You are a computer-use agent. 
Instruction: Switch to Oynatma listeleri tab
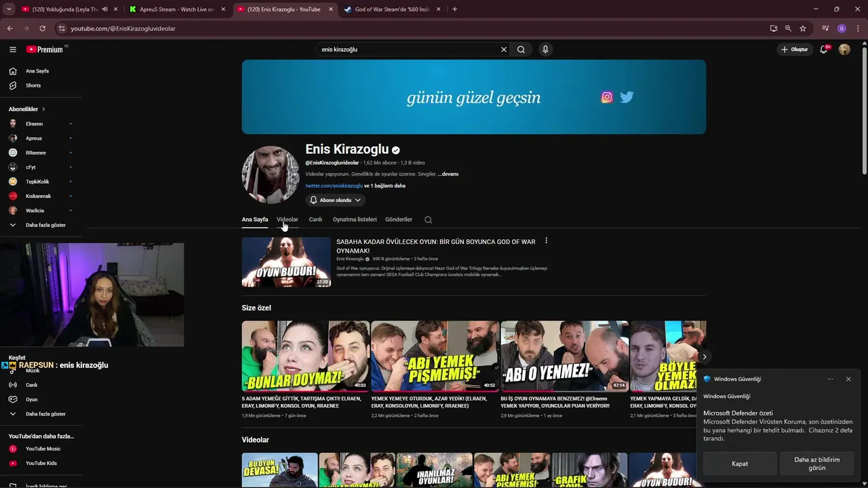point(355,220)
